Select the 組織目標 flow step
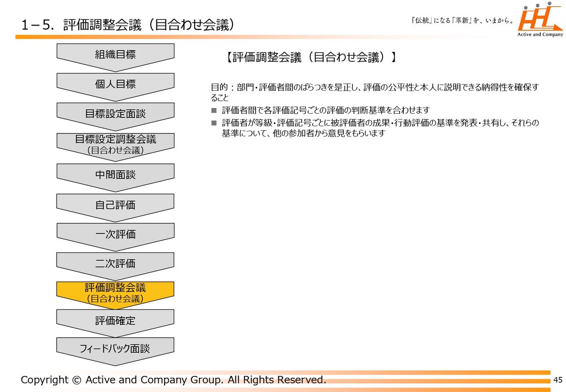The height and width of the screenshot is (392, 566). point(116,55)
